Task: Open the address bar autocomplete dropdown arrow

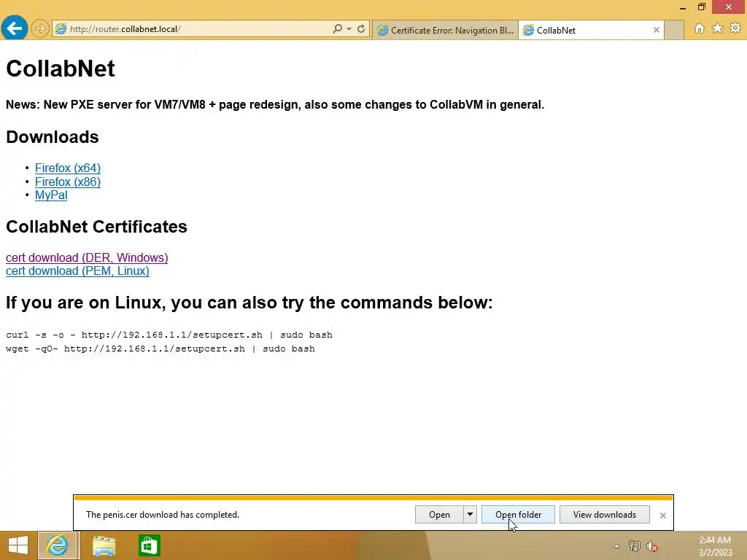Action: coord(349,28)
